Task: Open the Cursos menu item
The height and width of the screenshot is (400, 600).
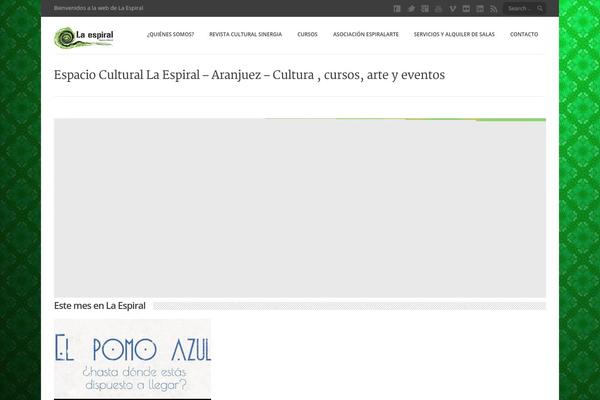Action: 307,34
